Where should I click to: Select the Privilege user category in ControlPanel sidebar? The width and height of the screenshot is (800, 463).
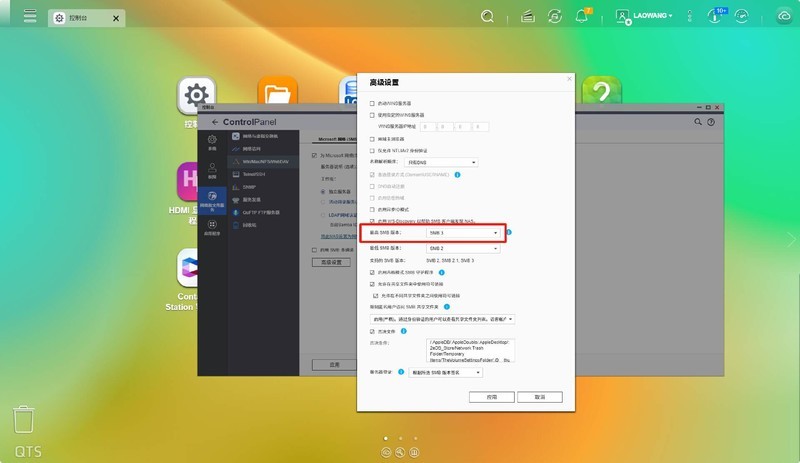pyautogui.click(x=212, y=170)
